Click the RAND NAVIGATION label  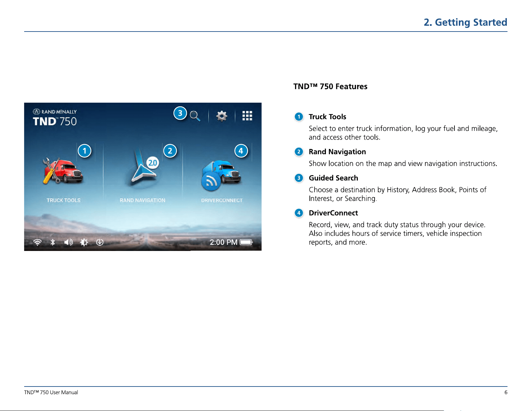click(143, 200)
